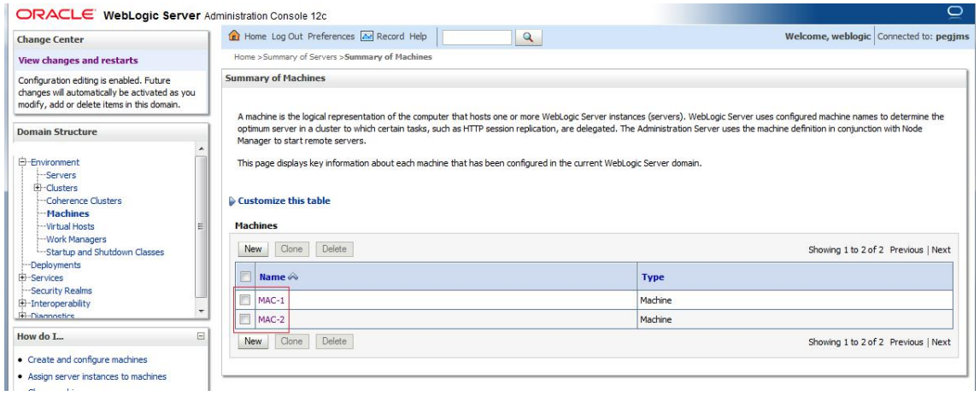
Task: Click the search input field
Action: click(x=477, y=38)
